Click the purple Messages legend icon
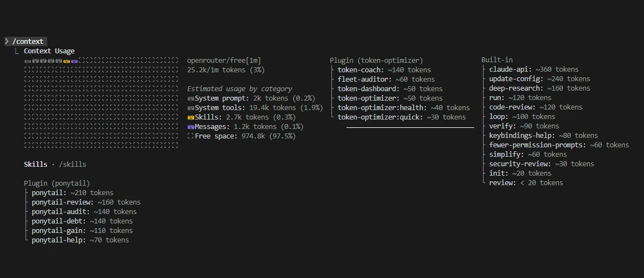This screenshot has width=644, height=278. [190, 127]
